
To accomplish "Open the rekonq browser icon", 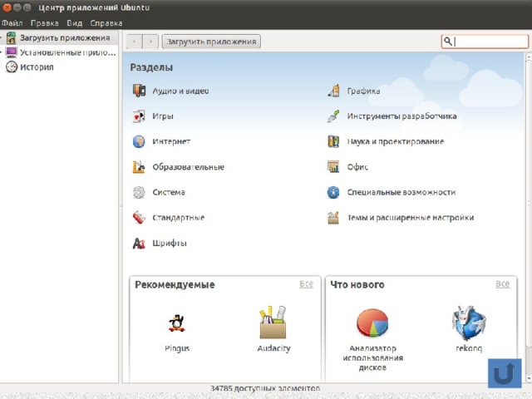I will [469, 323].
